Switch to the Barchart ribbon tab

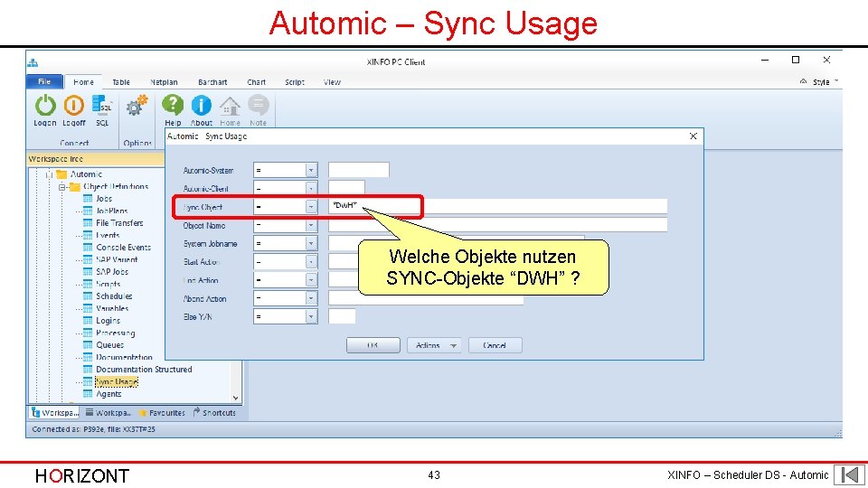coord(212,82)
